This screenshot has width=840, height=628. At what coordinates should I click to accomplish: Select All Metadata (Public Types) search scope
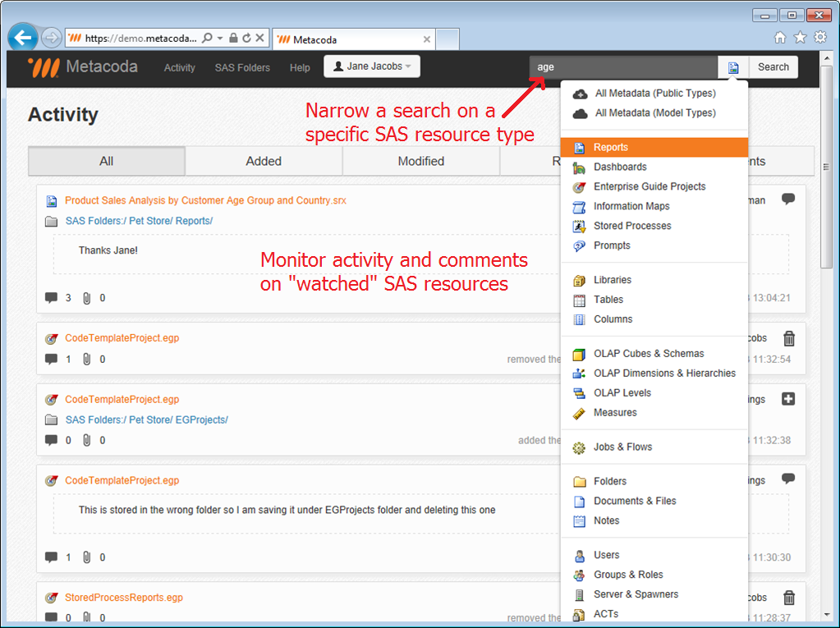pos(654,93)
